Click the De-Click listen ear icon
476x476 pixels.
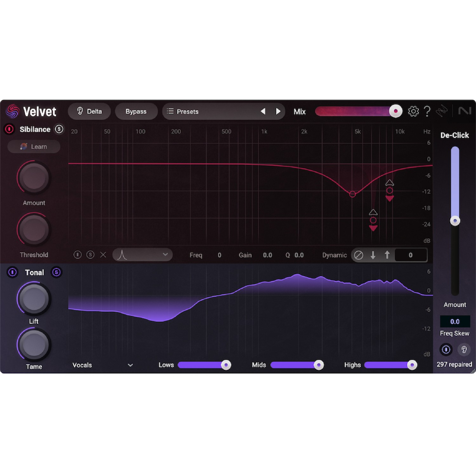pos(464,349)
